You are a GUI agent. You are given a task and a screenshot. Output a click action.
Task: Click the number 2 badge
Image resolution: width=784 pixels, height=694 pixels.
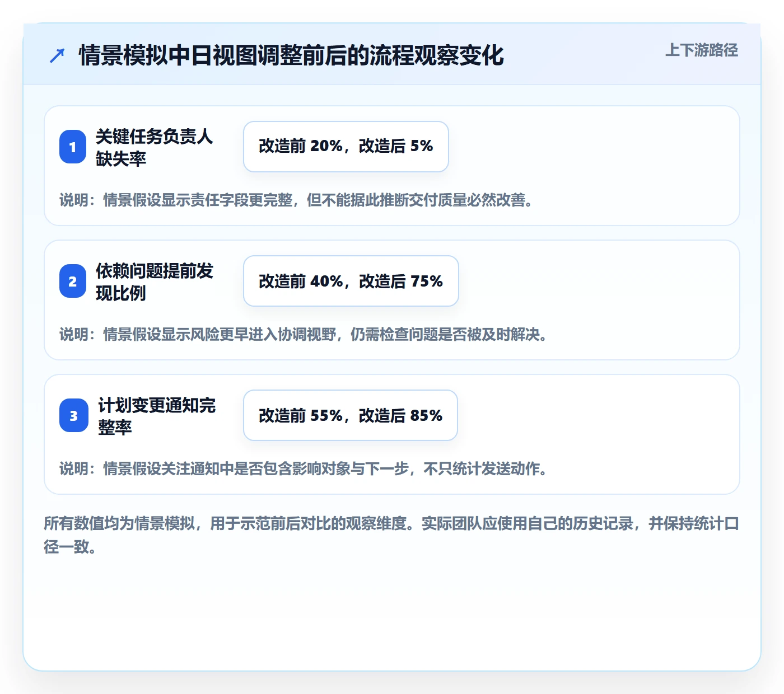click(73, 281)
